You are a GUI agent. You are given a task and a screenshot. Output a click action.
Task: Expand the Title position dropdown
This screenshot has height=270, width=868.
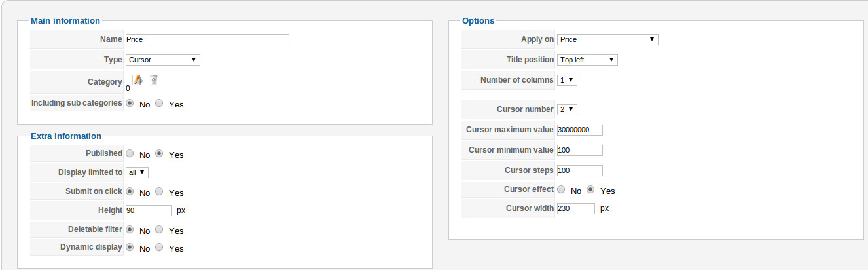pyautogui.click(x=587, y=60)
